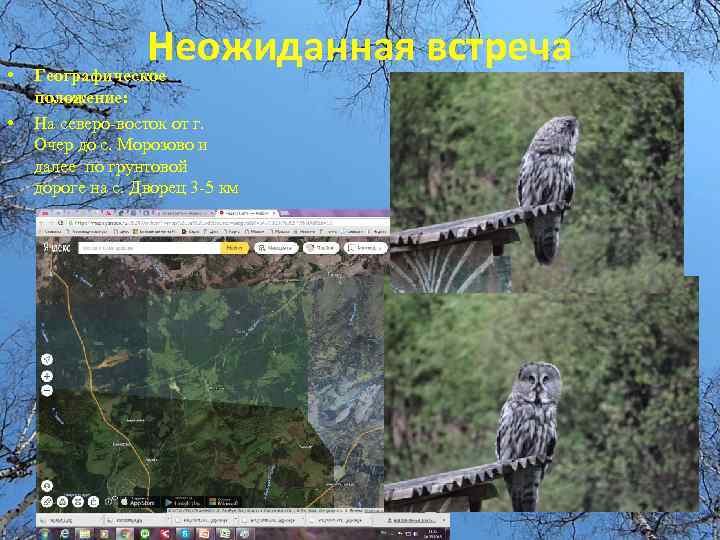Close the browser downloads bar
Viewport: 720px width, 540px height.
(444, 521)
